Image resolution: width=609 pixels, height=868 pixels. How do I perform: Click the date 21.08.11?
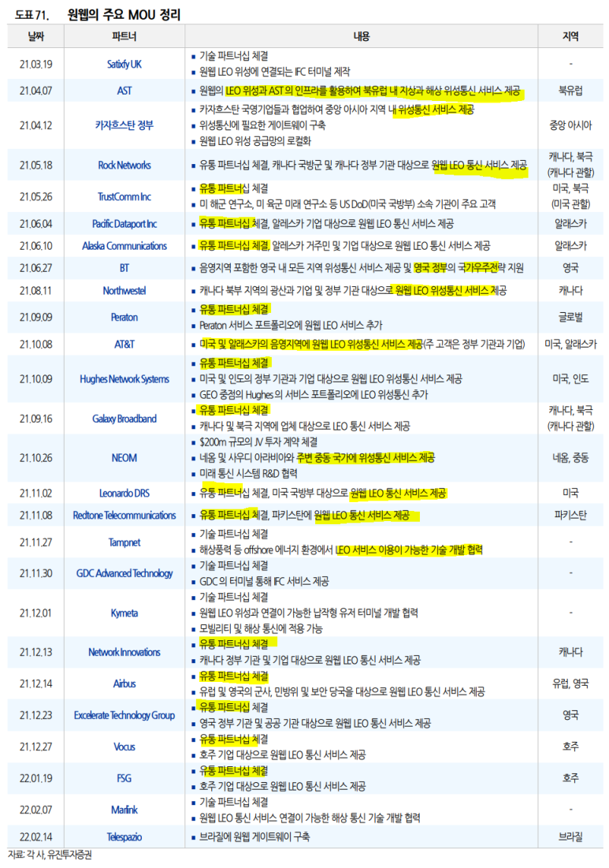tap(36, 291)
